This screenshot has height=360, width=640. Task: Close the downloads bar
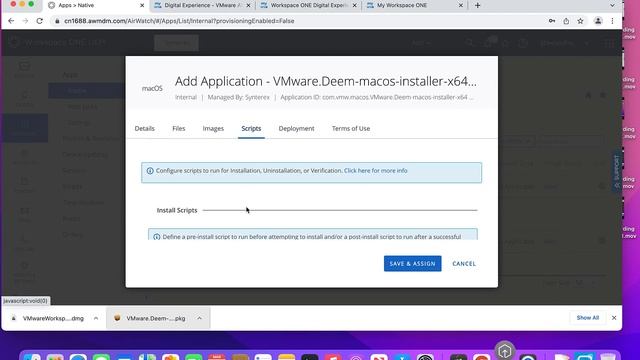click(x=614, y=318)
